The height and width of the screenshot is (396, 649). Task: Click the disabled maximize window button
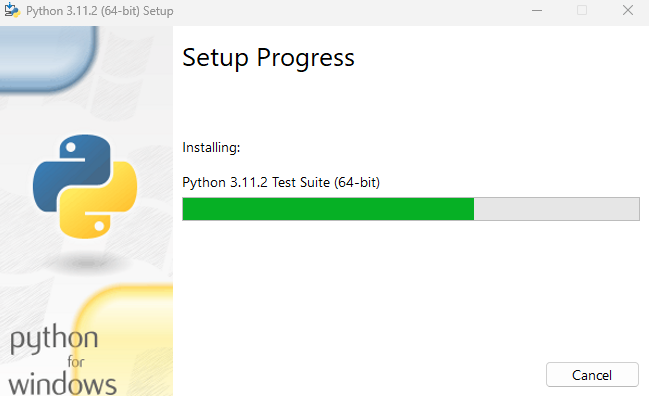(x=582, y=10)
